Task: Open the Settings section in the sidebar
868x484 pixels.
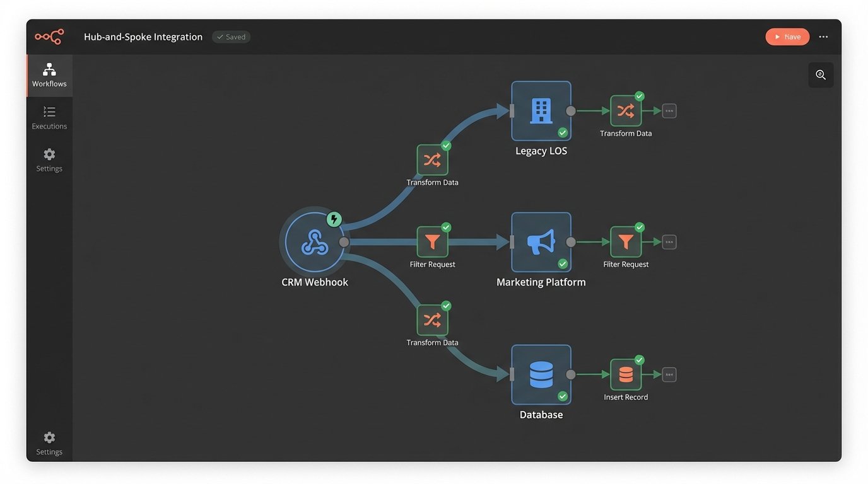Action: [x=49, y=160]
